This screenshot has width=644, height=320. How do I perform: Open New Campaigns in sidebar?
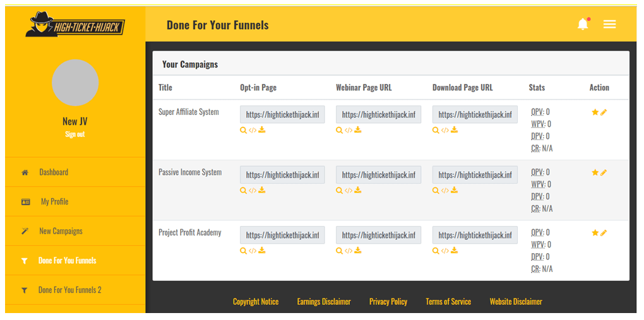[75, 231]
